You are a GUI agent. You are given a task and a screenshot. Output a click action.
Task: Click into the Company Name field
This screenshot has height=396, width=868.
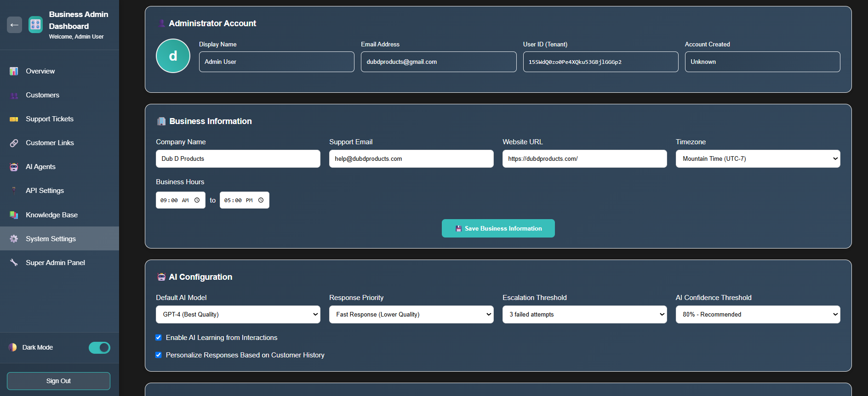238,159
